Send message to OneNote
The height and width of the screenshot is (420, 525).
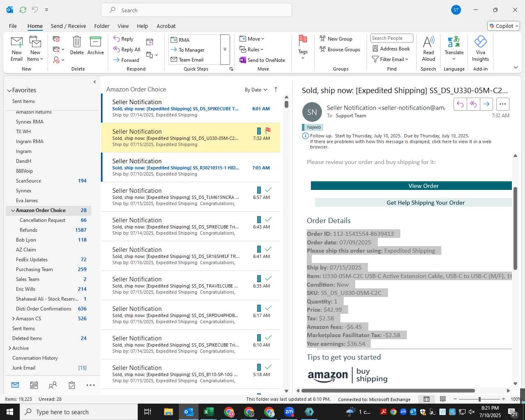pyautogui.click(x=262, y=60)
